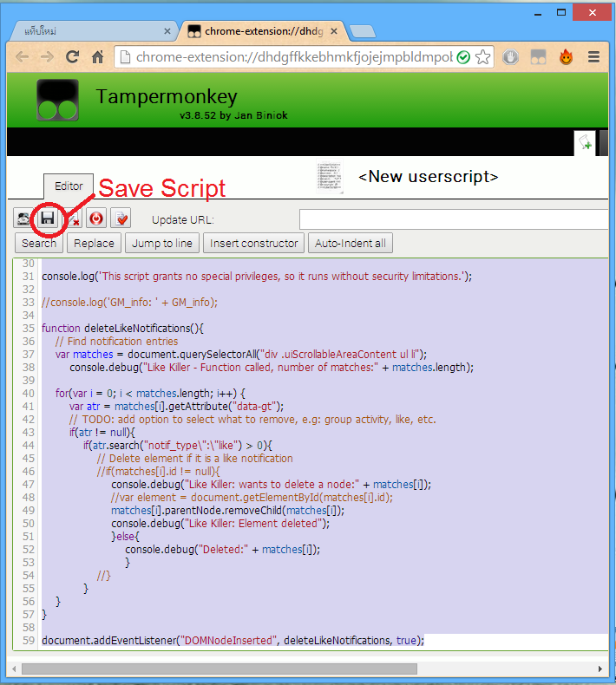This screenshot has width=616, height=685.
Task: Click the Tampermonkey logo icon
Action: [58, 100]
